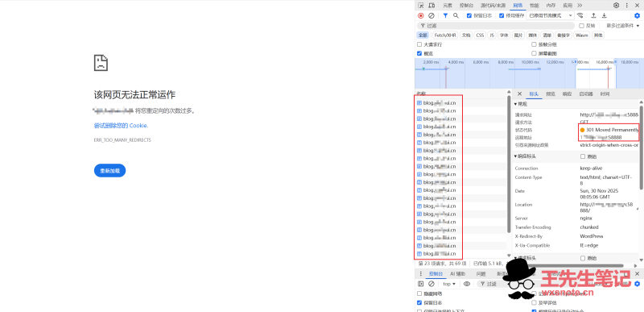Uncheck the 停用缓存 checkbox
644x312 pixels.
502,15
